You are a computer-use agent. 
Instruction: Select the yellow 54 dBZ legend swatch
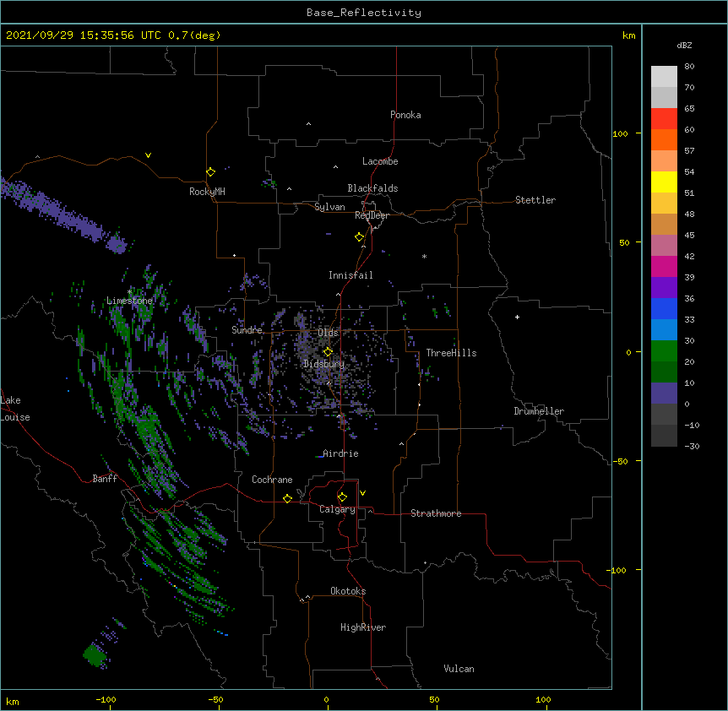pyautogui.click(x=664, y=182)
